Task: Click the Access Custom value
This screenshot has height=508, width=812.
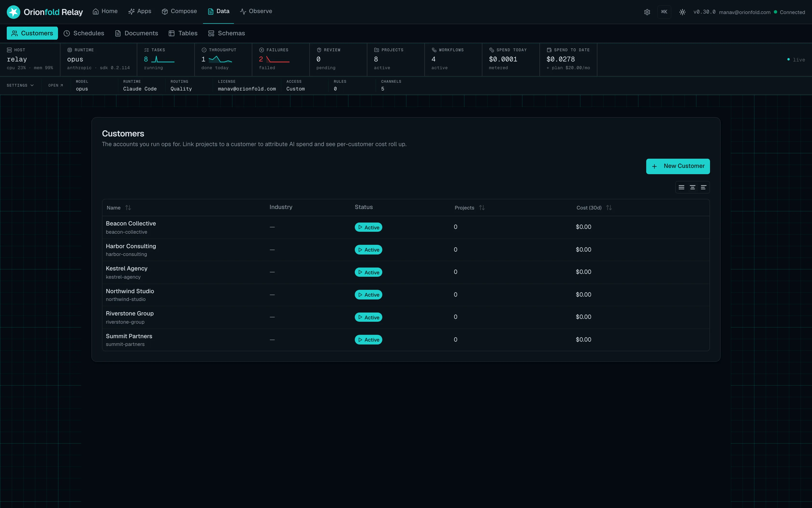Action: (x=296, y=89)
